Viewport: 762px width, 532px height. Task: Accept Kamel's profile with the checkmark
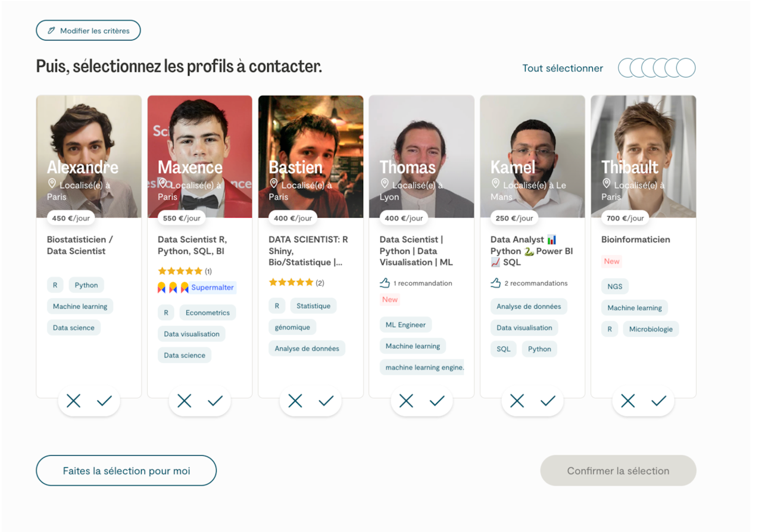548,401
